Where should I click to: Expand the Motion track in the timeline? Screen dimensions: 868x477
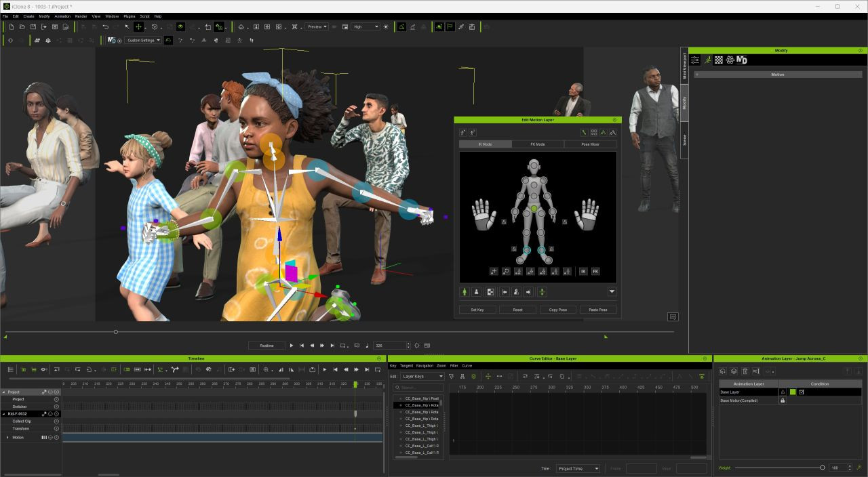coord(7,438)
